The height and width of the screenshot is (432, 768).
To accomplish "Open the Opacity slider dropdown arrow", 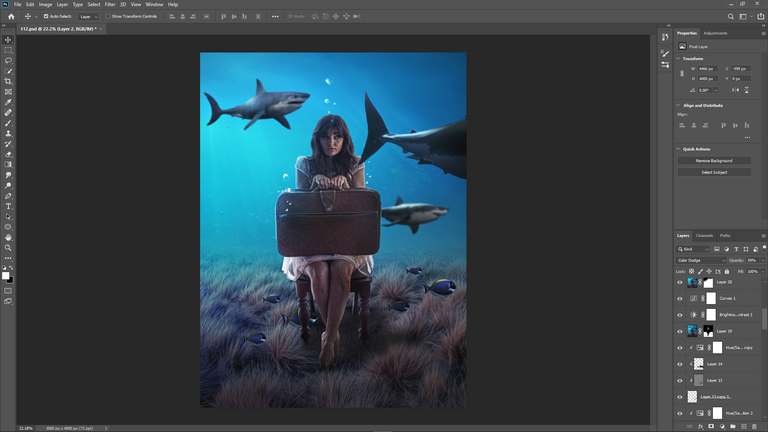I will click(763, 261).
